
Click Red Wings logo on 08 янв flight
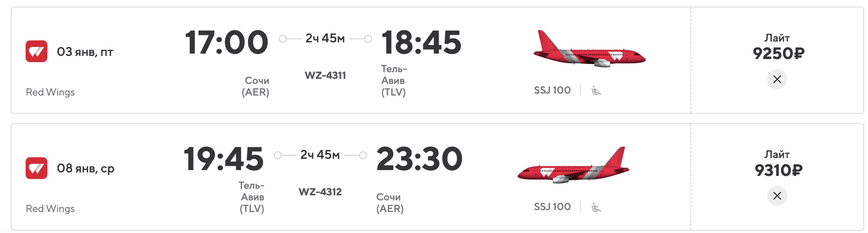[x=36, y=168]
